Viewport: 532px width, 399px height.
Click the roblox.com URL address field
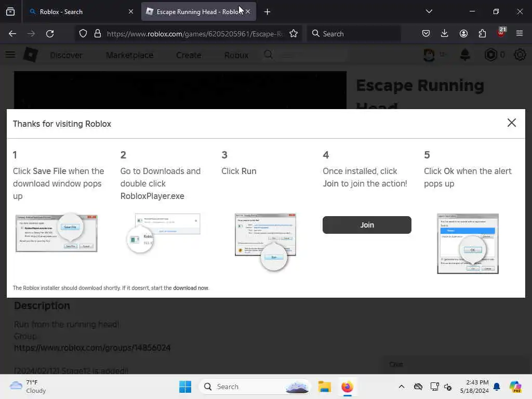195,34
